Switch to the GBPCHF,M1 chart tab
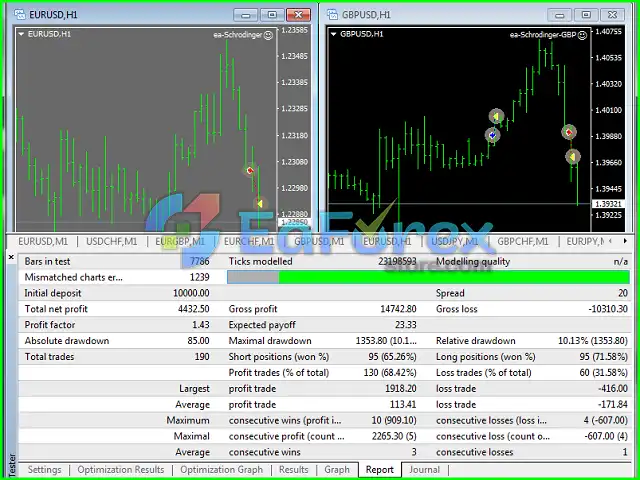 (x=523, y=242)
